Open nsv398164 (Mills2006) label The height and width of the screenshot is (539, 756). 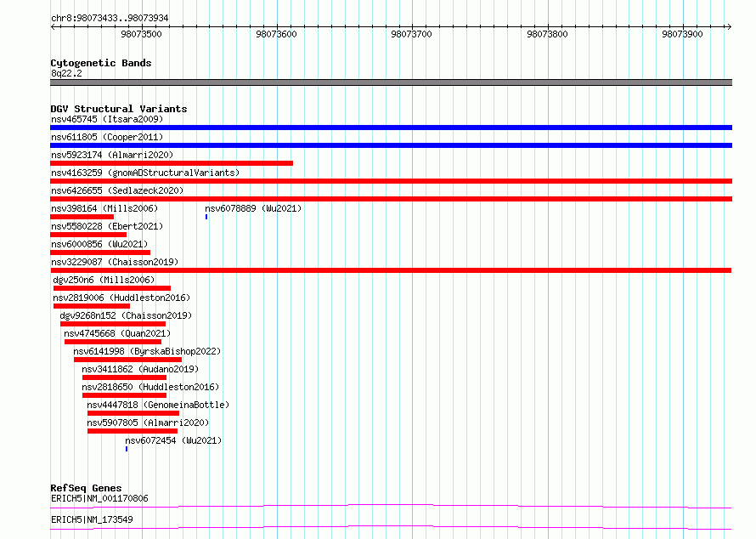click(104, 208)
